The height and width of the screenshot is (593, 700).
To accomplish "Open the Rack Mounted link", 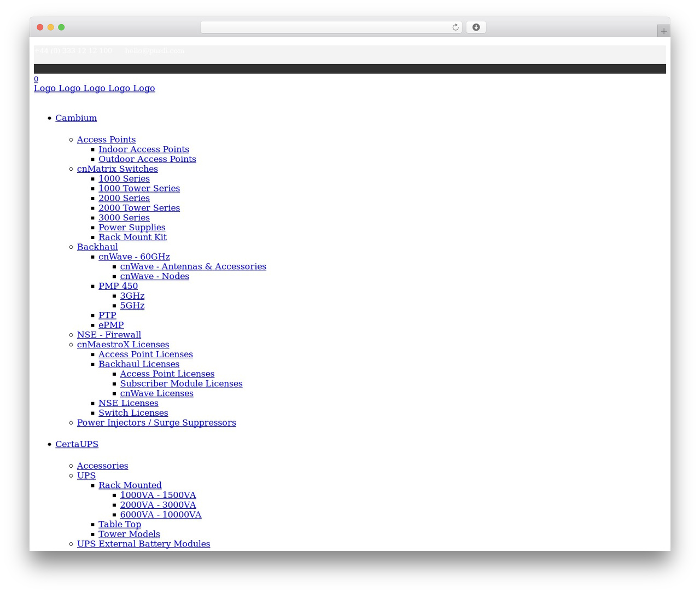I will pos(130,486).
